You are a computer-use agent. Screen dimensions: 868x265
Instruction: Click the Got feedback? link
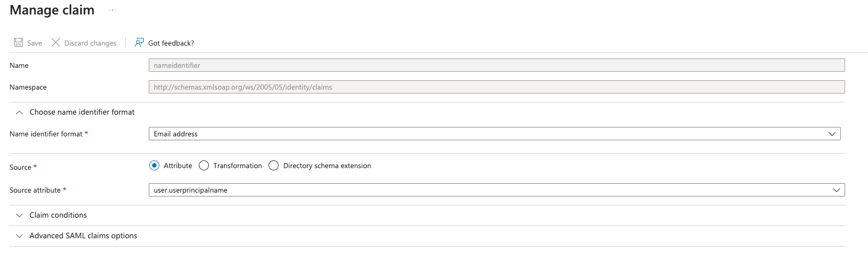[x=171, y=43]
